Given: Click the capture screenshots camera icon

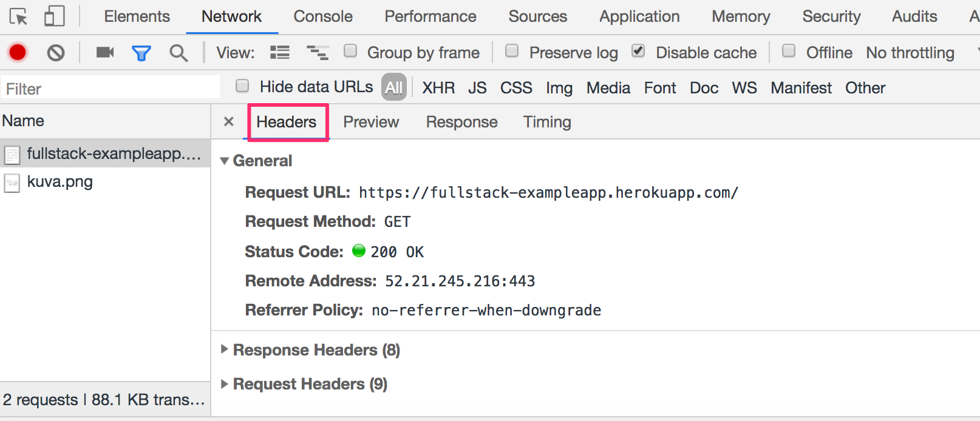Looking at the screenshot, I should (105, 53).
